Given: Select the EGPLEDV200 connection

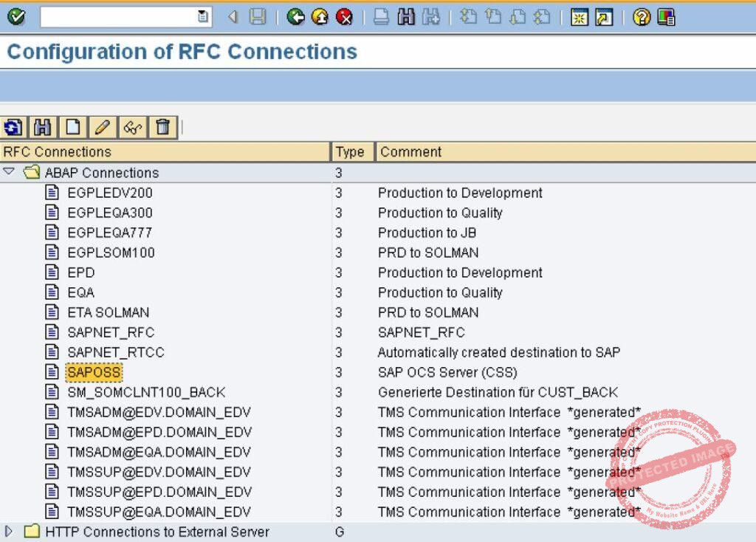Looking at the screenshot, I should 109,193.
